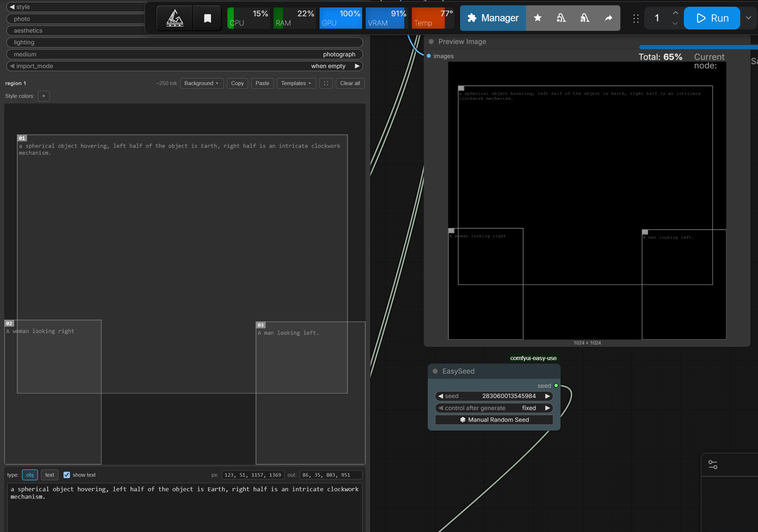Increase seed value with the right arrow
This screenshot has width=758, height=532.
coord(548,396)
